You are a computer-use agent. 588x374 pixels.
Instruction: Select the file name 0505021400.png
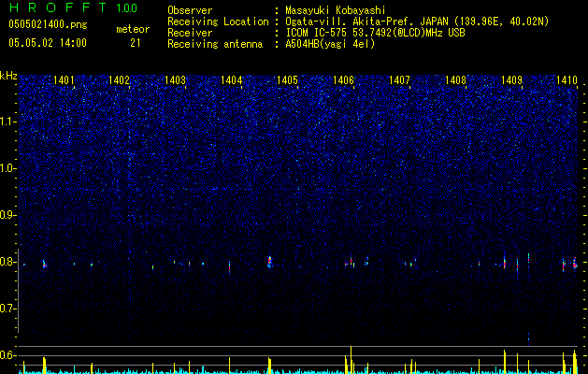[x=48, y=24]
